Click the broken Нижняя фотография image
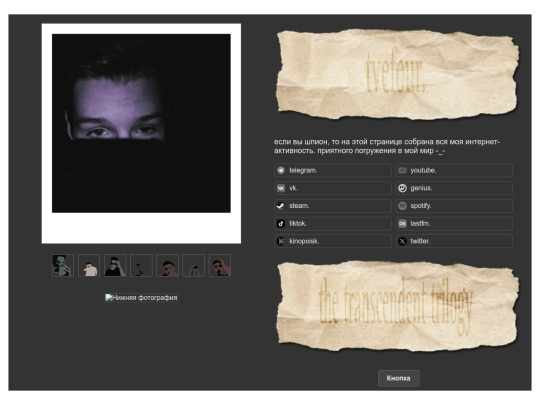The image size is (540, 405). pyautogui.click(x=141, y=298)
